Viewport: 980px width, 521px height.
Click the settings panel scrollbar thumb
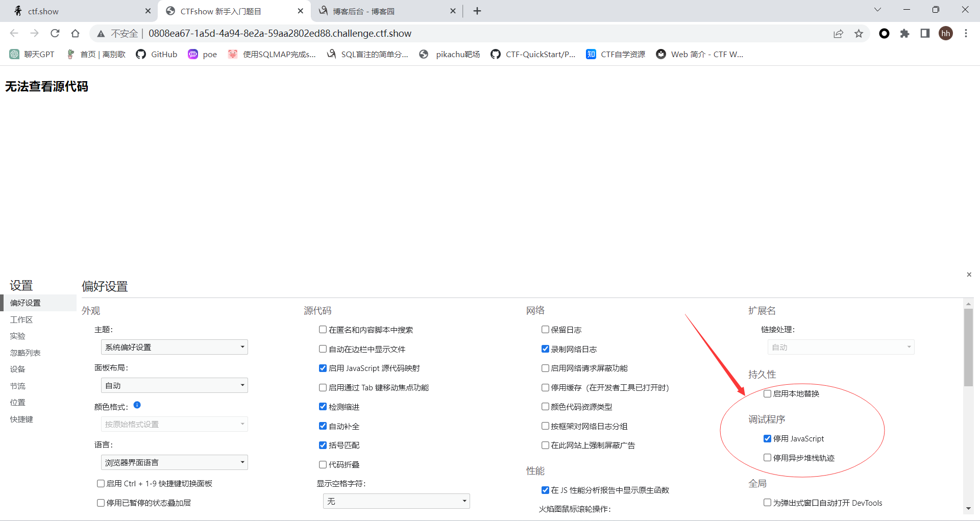pos(968,347)
